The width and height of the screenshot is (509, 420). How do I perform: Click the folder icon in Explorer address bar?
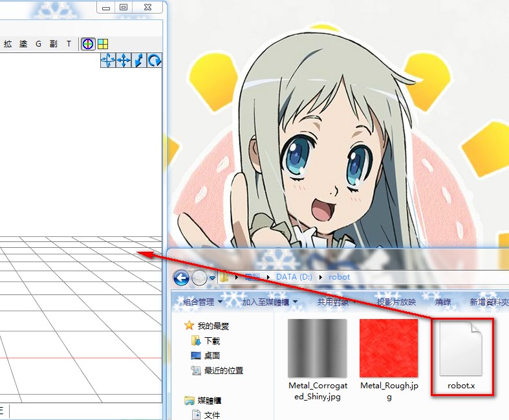(x=224, y=278)
